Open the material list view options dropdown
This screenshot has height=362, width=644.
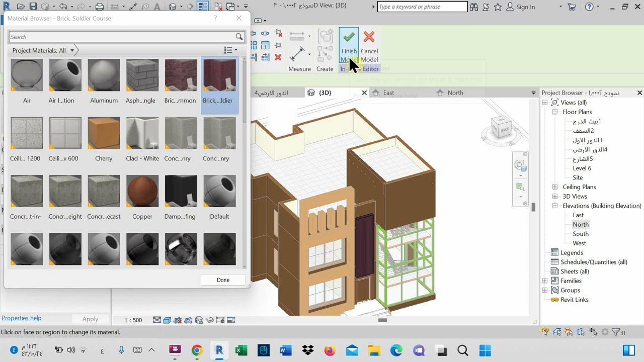pyautogui.click(x=230, y=50)
